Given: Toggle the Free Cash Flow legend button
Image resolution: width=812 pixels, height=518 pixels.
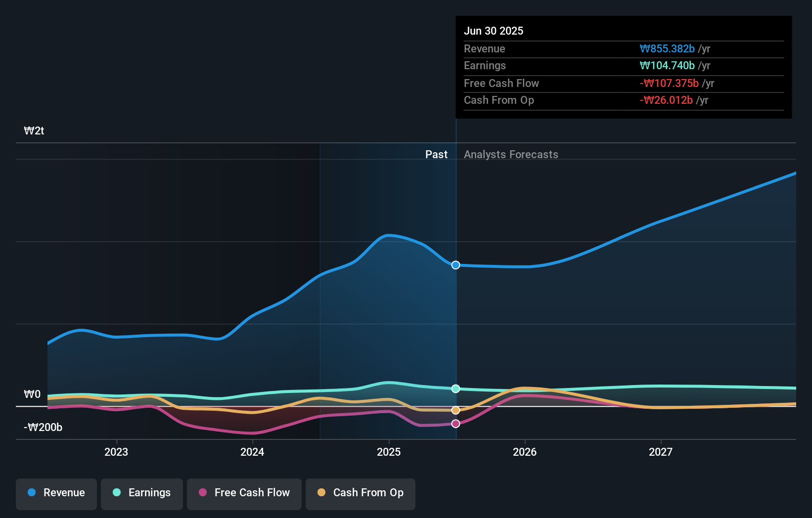Looking at the screenshot, I should tap(244, 494).
